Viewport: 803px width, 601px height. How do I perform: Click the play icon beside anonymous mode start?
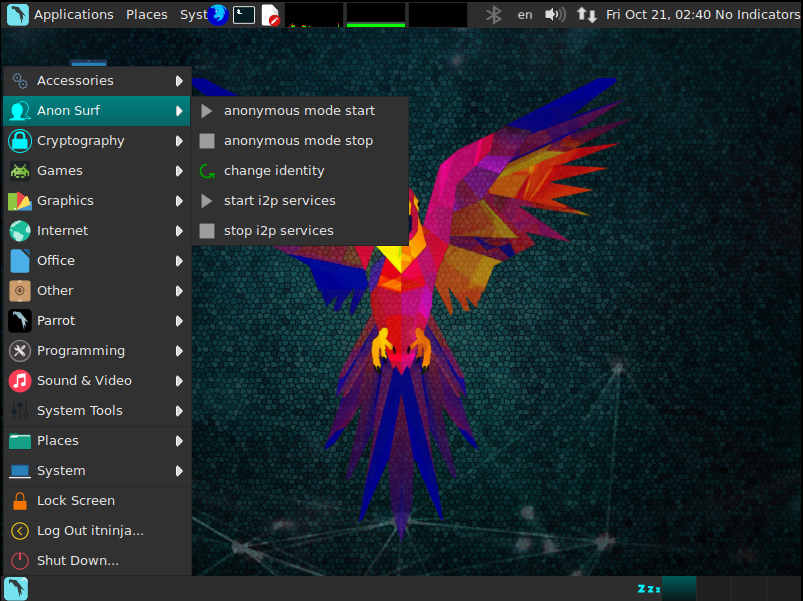206,111
